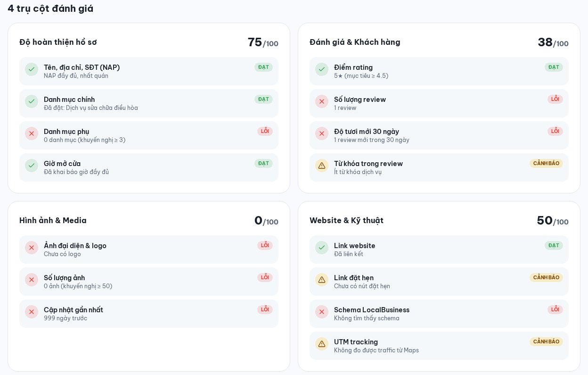Click the text 5★ (mục tiêu ≥ 4.5)
The height and width of the screenshot is (375, 588).
click(361, 76)
